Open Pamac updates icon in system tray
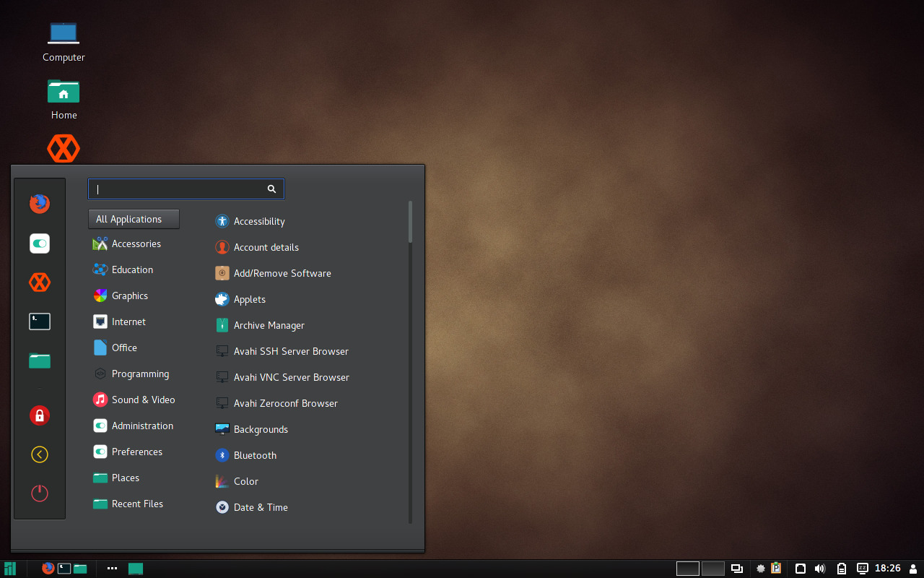The height and width of the screenshot is (578, 924). [x=775, y=569]
